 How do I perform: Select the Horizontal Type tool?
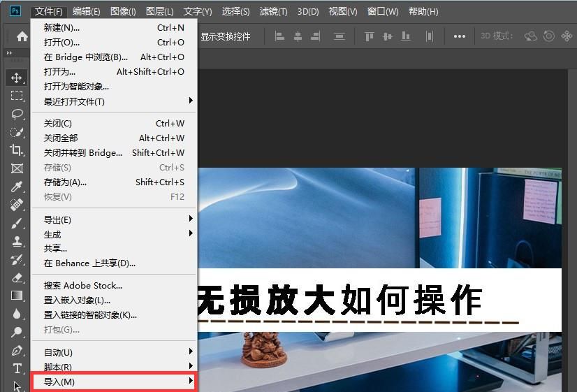tap(17, 368)
